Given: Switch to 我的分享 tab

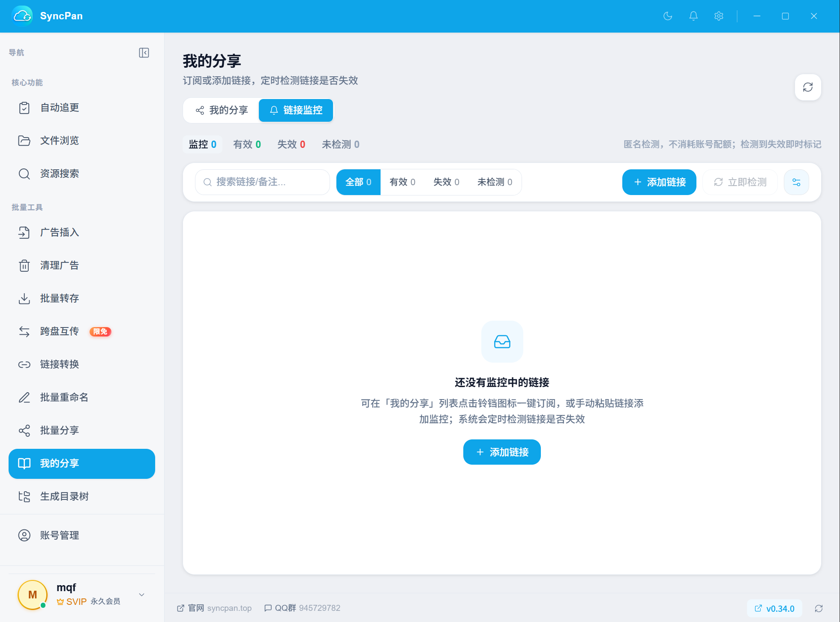Looking at the screenshot, I should point(222,110).
